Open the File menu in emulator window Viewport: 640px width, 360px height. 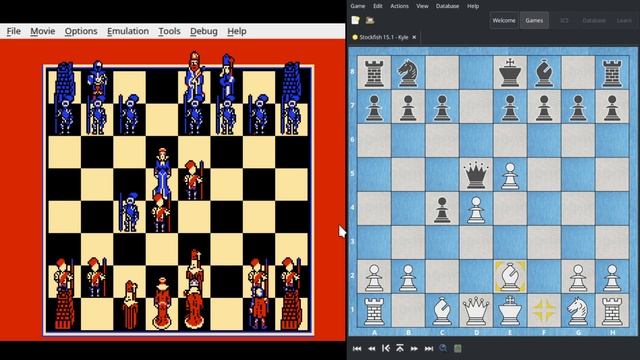click(13, 31)
